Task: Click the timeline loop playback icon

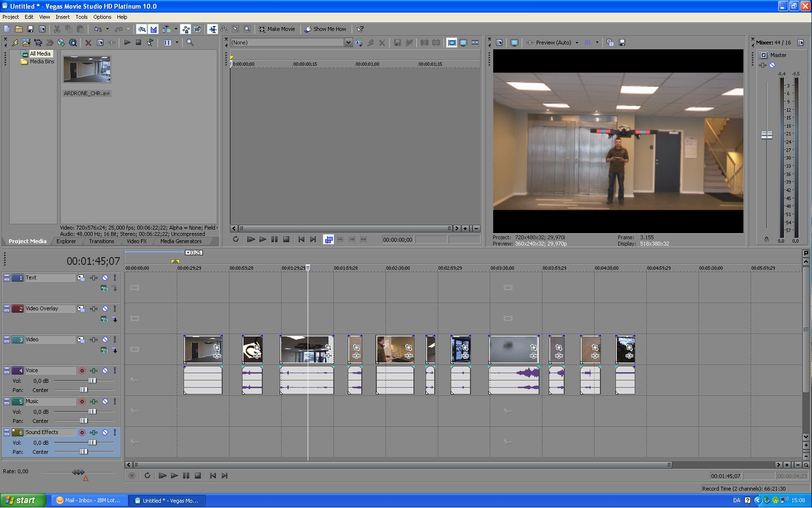Action: pyautogui.click(x=147, y=476)
